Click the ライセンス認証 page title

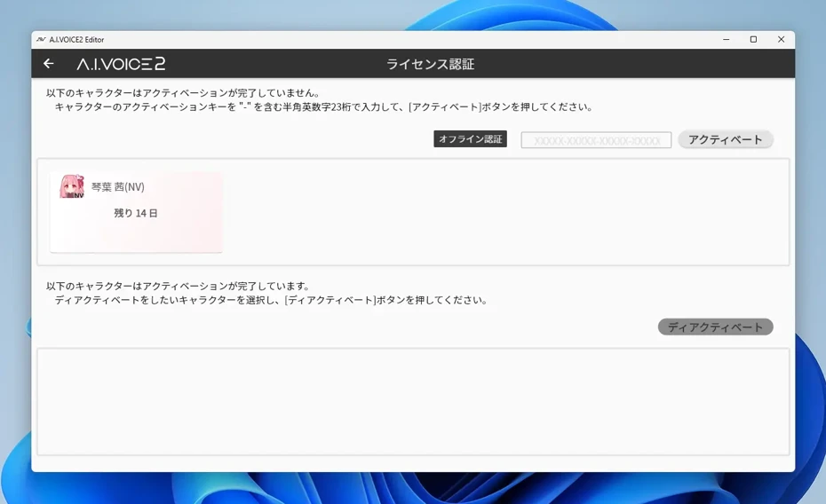click(x=431, y=64)
